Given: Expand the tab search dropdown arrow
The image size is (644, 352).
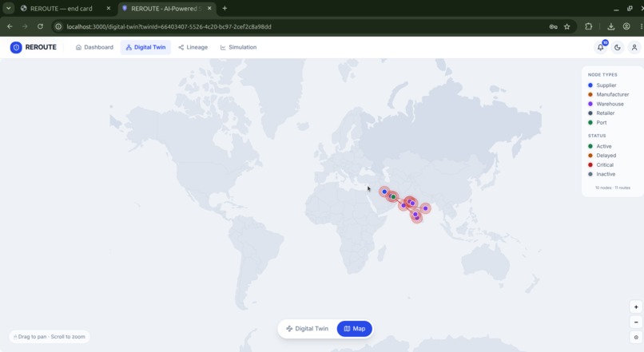Looking at the screenshot, I should click(8, 8).
